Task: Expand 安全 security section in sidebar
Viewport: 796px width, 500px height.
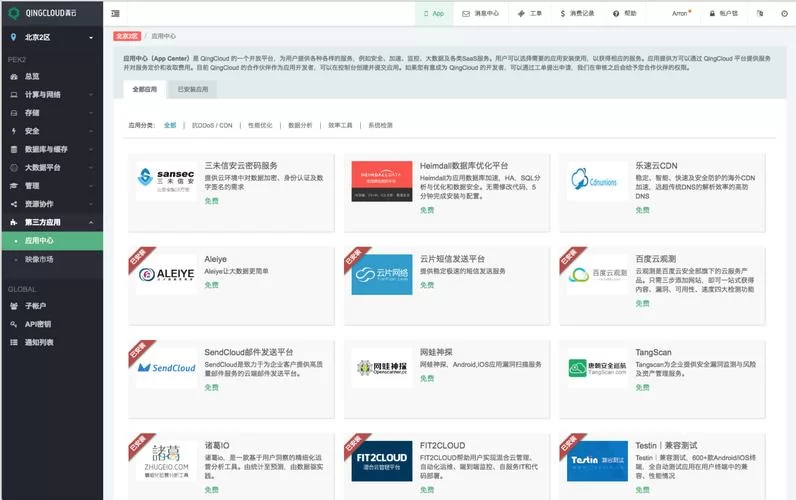Action: pos(52,131)
